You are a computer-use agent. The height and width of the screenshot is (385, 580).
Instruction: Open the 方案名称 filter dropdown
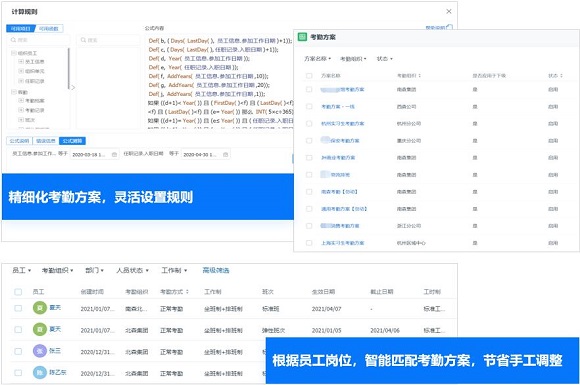click(x=317, y=58)
